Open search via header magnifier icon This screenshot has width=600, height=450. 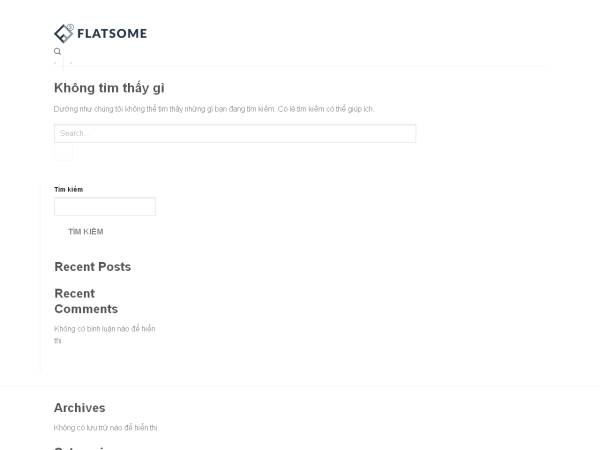pyautogui.click(x=58, y=51)
